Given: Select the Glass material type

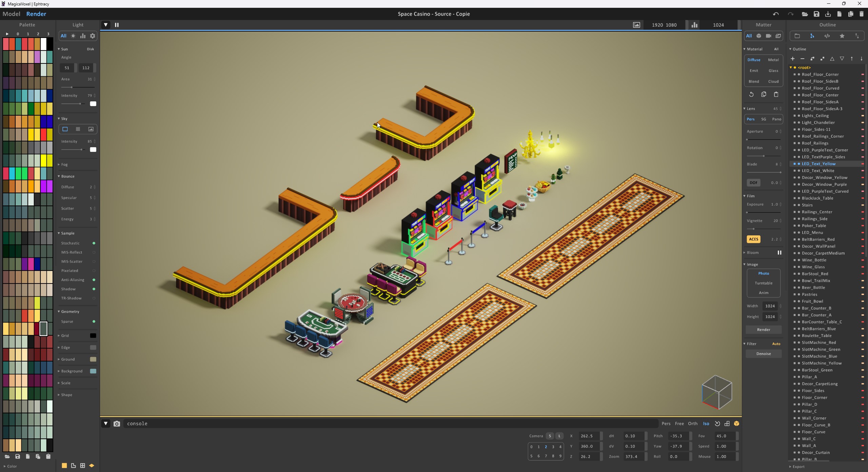Looking at the screenshot, I should [x=773, y=71].
